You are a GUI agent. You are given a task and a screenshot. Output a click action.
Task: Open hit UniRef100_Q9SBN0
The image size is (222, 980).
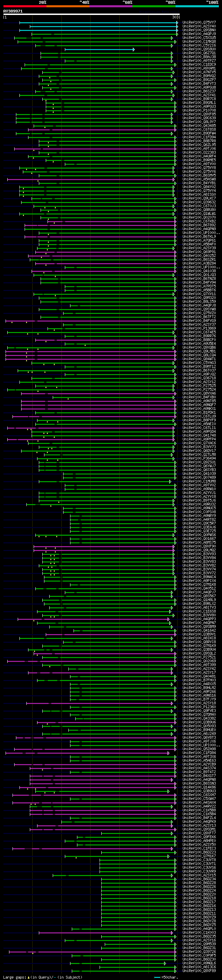click(199, 30)
